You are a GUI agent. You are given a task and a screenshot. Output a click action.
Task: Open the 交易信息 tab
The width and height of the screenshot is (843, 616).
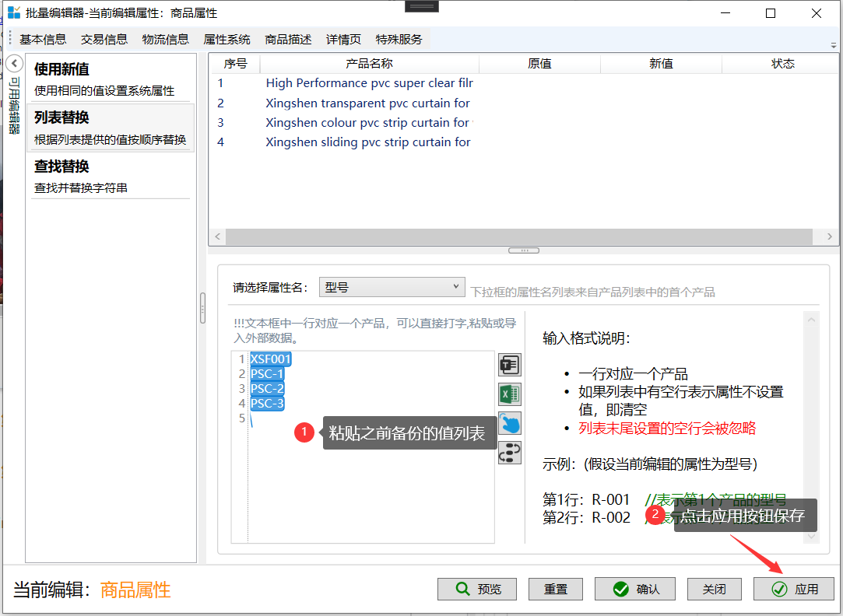tap(104, 40)
